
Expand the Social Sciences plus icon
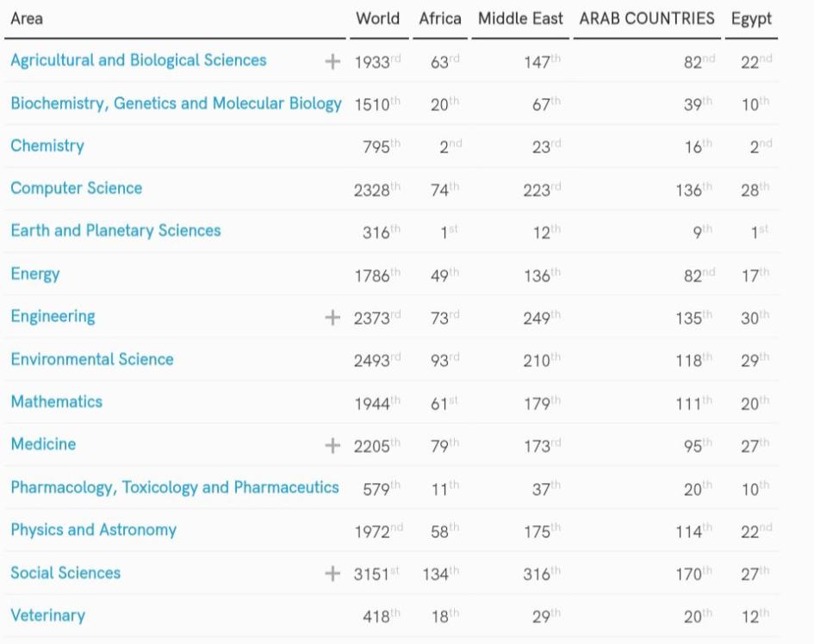pos(332,573)
